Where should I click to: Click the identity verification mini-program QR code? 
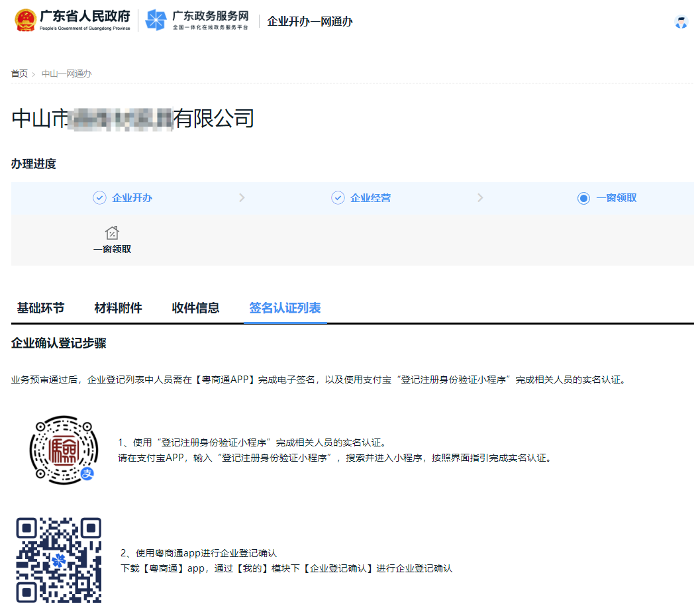(63, 449)
